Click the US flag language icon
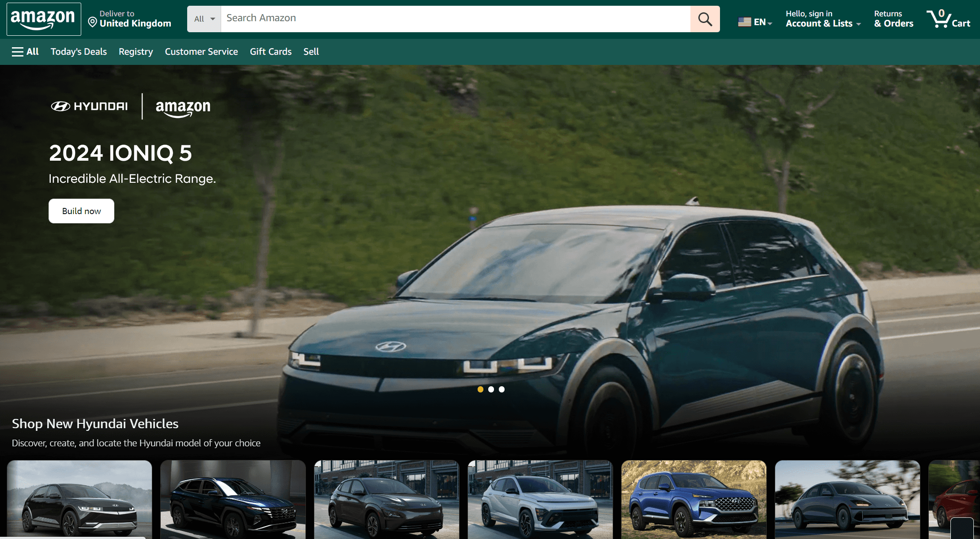Viewport: 980px width, 539px height. click(x=744, y=21)
